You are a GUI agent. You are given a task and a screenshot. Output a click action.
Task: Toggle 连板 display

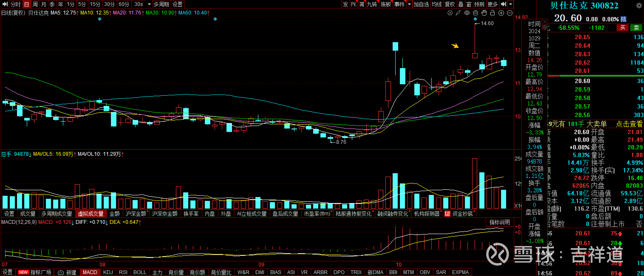385,4
